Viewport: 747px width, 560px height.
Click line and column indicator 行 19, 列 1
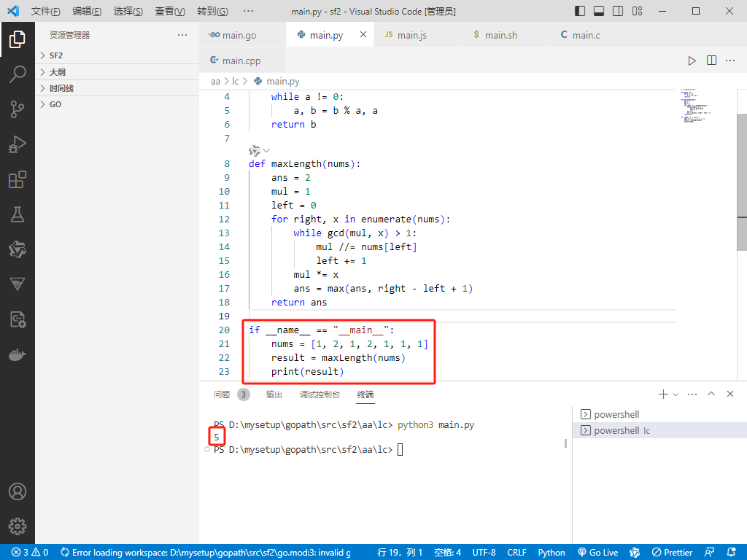coord(400,553)
